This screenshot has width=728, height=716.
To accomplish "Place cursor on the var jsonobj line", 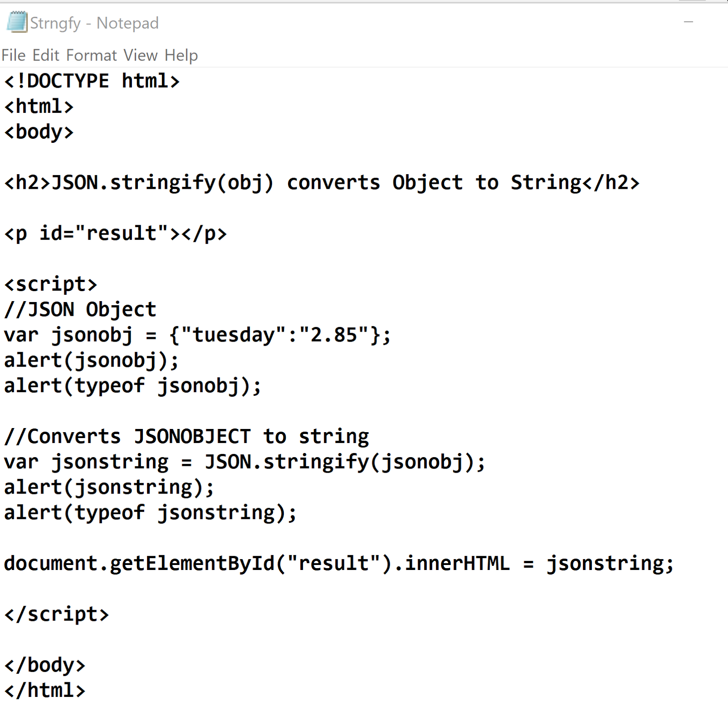I will 196,335.
